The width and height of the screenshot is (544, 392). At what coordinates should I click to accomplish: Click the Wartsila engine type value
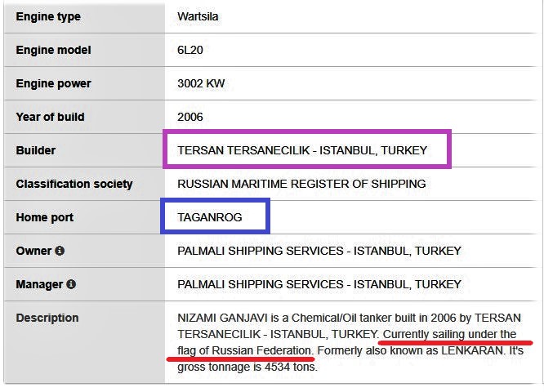click(x=198, y=16)
